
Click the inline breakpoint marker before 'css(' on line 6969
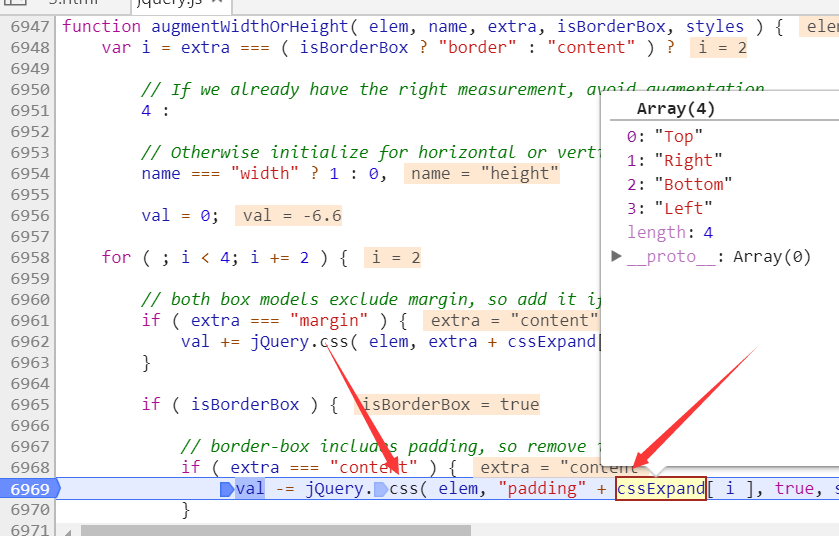click(x=381, y=489)
